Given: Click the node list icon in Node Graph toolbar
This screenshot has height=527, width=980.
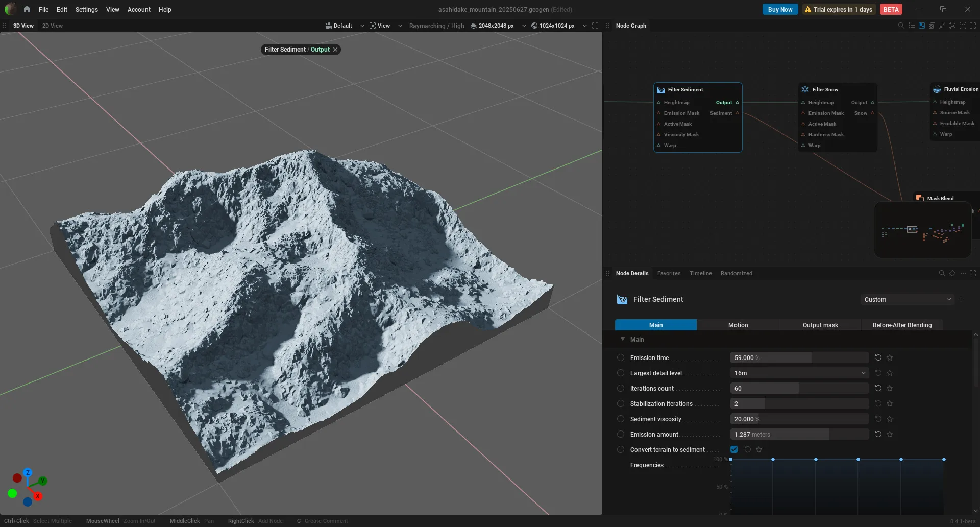Looking at the screenshot, I should (912, 26).
